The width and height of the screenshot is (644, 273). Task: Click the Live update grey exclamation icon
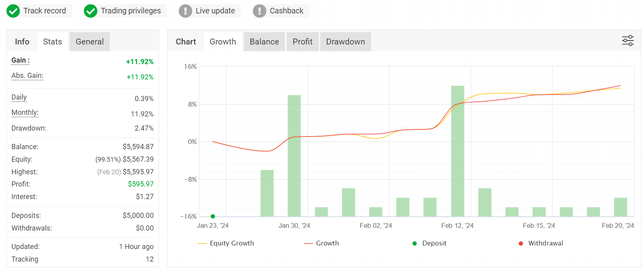[x=185, y=11]
